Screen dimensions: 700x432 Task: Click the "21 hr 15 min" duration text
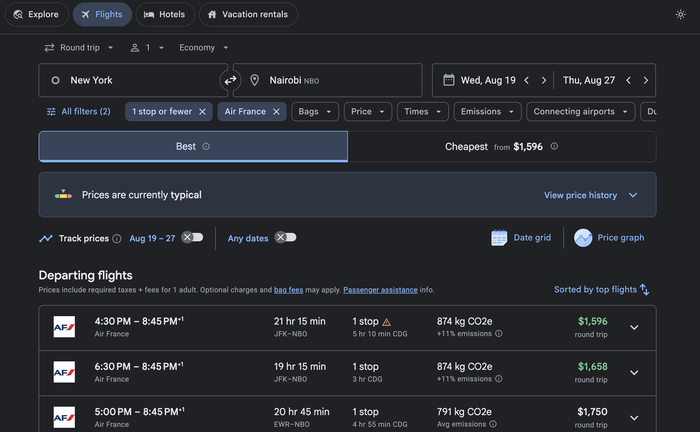pos(300,321)
